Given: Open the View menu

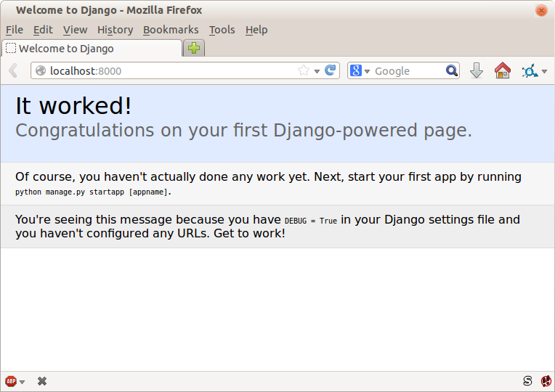Looking at the screenshot, I should coord(76,30).
